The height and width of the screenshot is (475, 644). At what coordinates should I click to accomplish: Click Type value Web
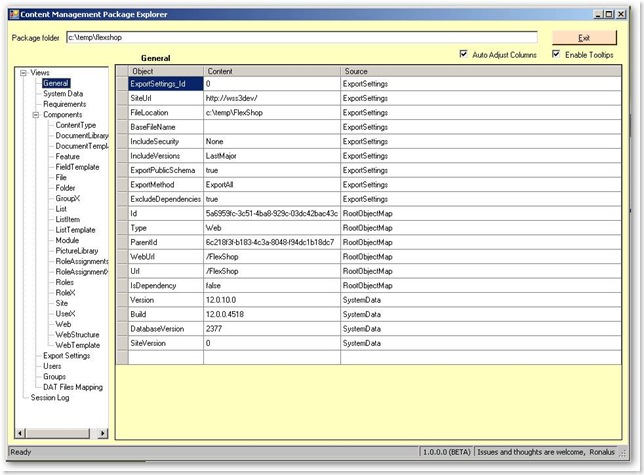pos(272,228)
